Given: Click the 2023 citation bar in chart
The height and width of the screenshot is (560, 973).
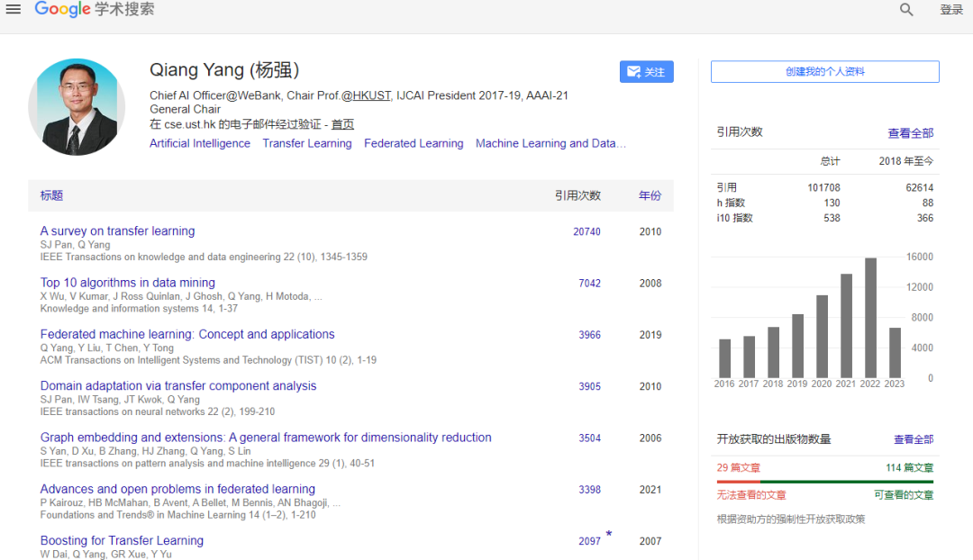Looking at the screenshot, I should pos(895,353).
